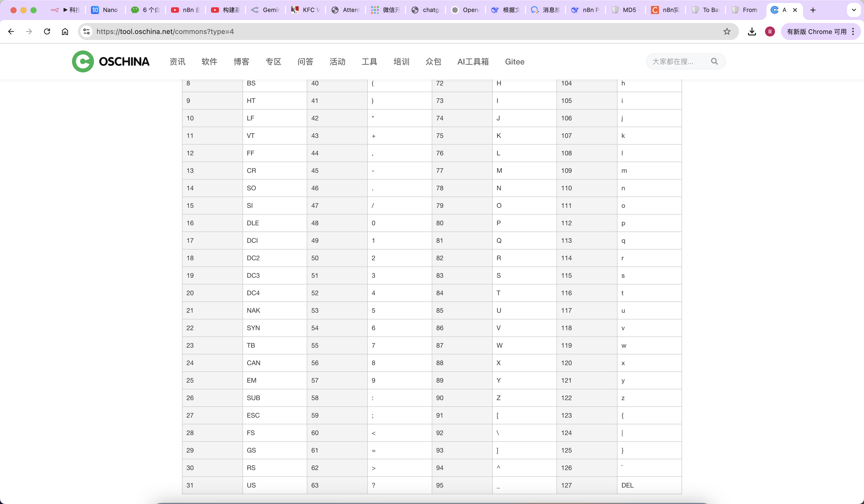Bookmark this page with star icon

726,31
